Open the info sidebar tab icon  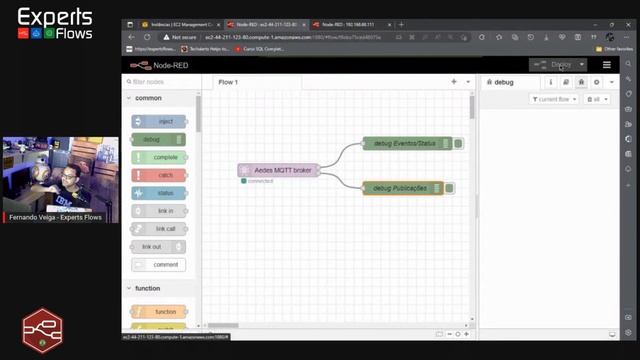click(551, 82)
